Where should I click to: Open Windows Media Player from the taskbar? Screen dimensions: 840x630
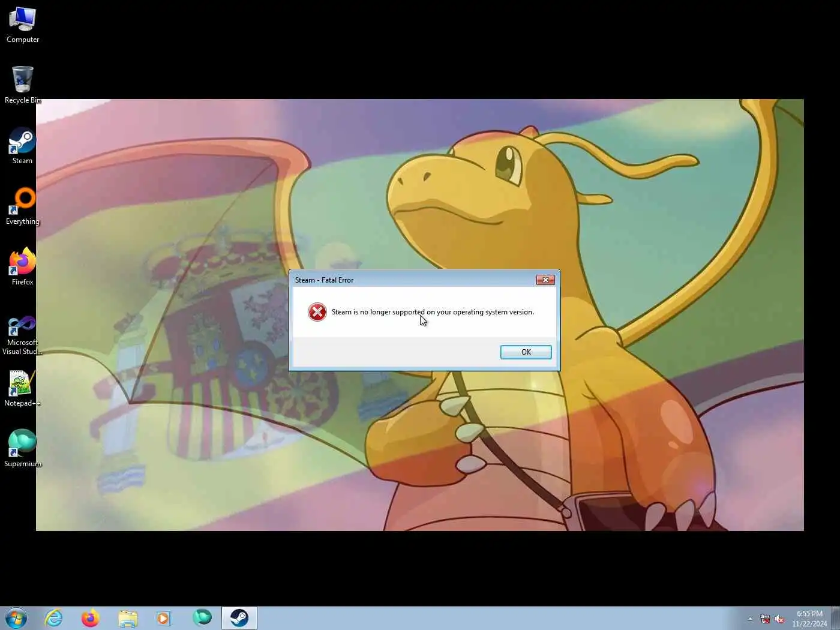pos(164,618)
